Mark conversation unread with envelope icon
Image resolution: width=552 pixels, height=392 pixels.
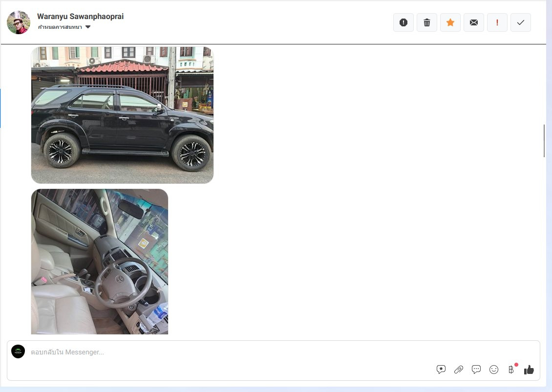click(x=474, y=22)
